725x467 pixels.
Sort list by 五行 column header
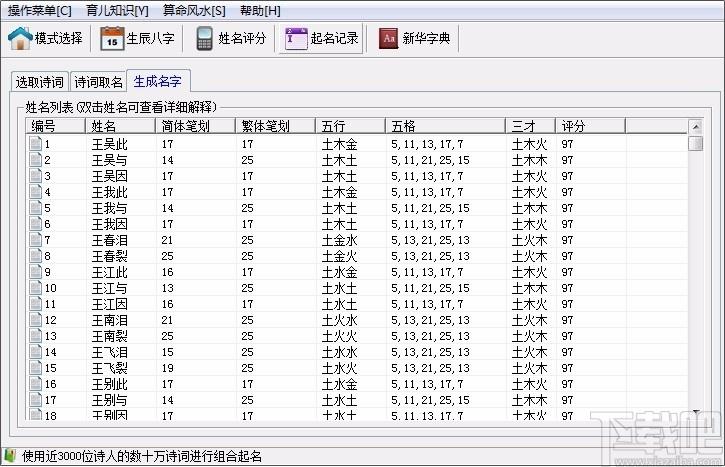click(333, 127)
